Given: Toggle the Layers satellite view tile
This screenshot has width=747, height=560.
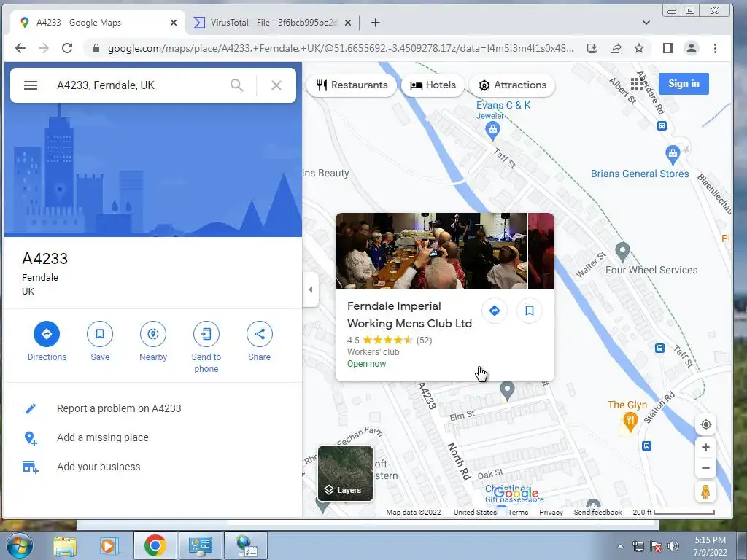Looking at the screenshot, I should 345,473.
